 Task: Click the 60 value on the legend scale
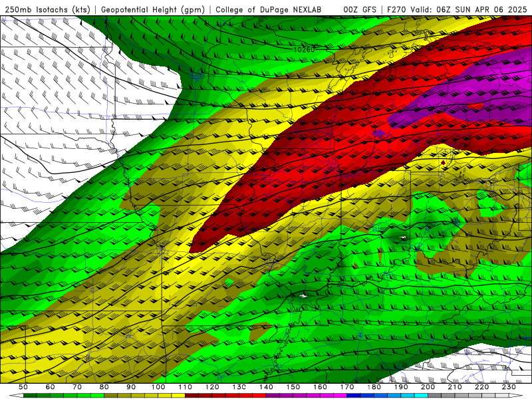50,387
